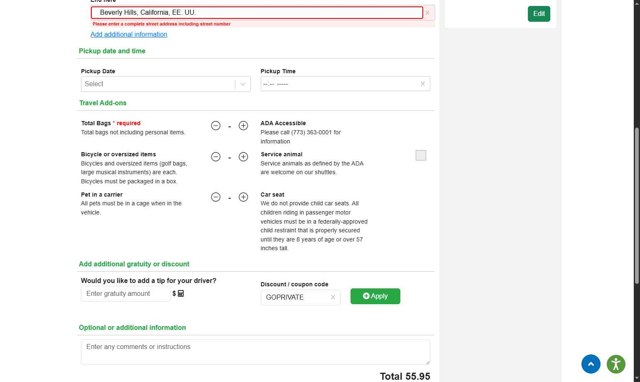Click the Add additional gratuity or discount heading
Viewport: 640px width, 382px height.
click(134, 264)
